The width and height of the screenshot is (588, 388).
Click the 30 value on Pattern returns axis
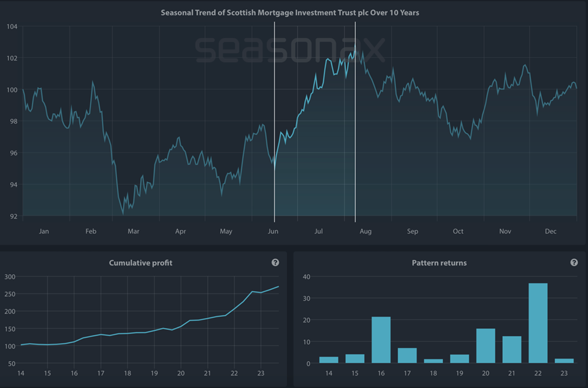(x=307, y=299)
